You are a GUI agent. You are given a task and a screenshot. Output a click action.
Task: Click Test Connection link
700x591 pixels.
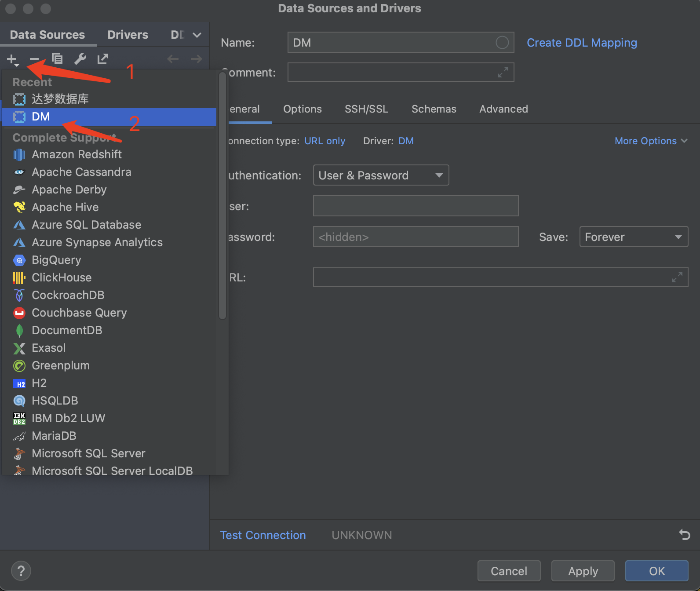click(263, 535)
